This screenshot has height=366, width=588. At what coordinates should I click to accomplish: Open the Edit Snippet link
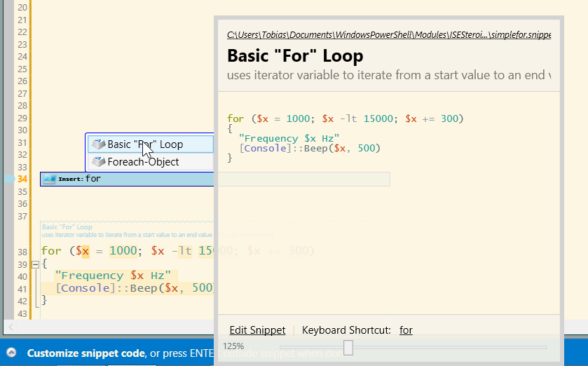tap(257, 330)
